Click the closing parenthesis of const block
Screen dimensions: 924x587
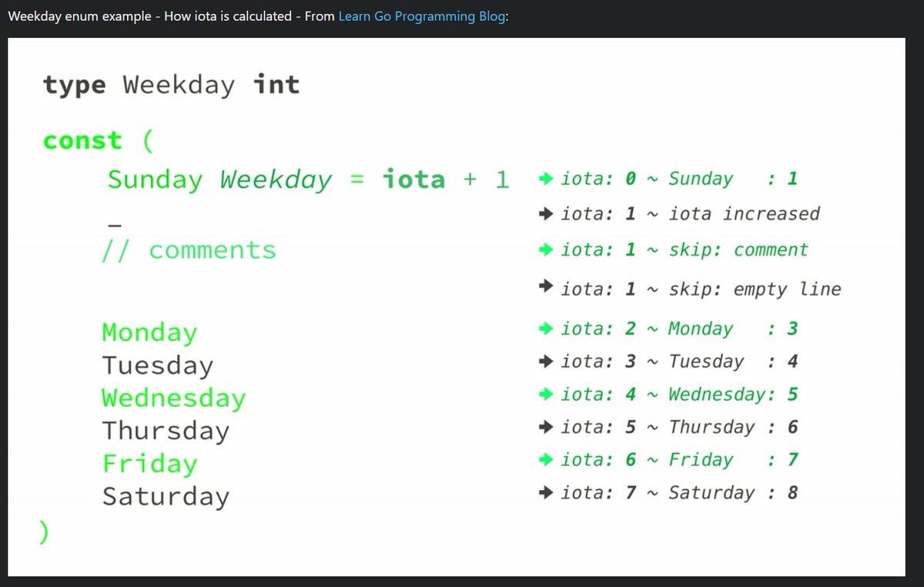point(43,533)
